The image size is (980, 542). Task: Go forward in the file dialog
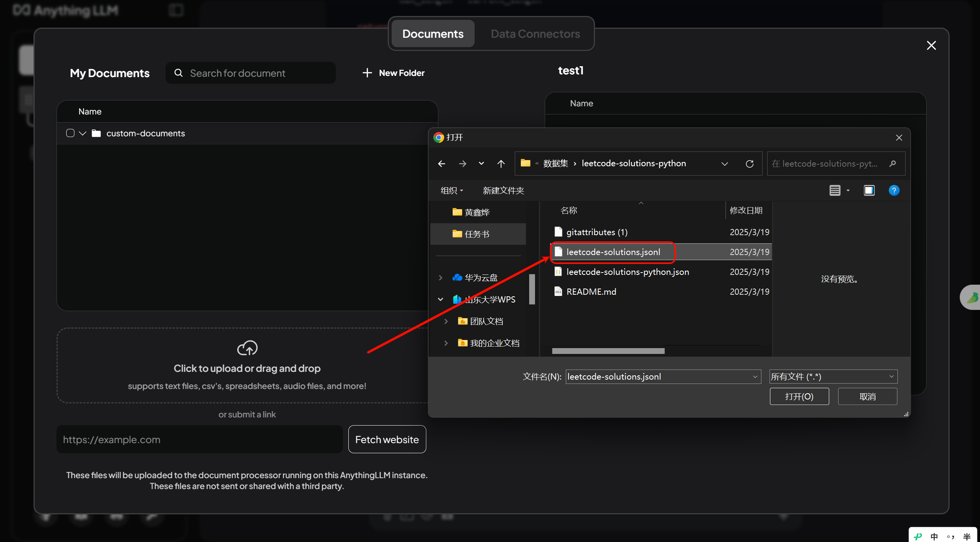click(x=463, y=164)
